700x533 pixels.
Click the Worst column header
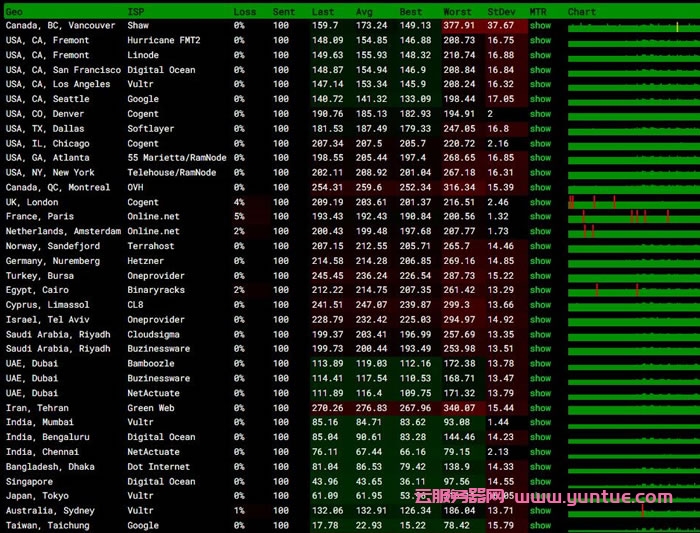tap(458, 11)
